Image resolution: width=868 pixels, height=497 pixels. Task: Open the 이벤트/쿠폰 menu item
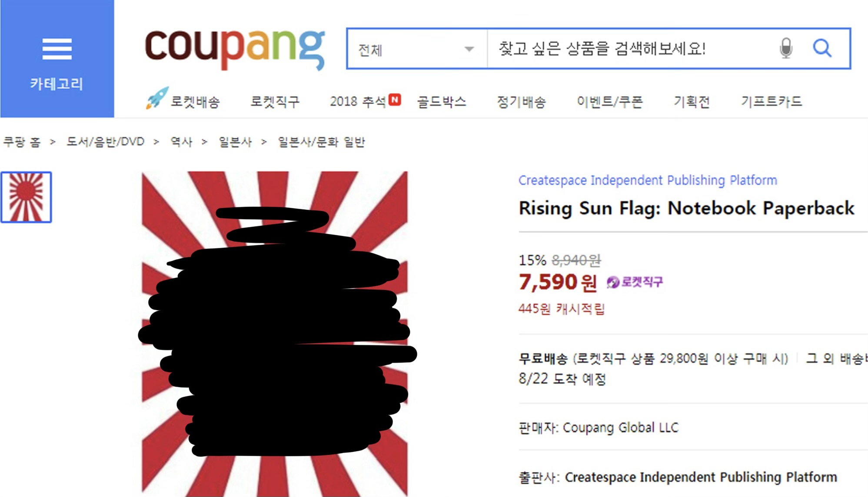(609, 102)
